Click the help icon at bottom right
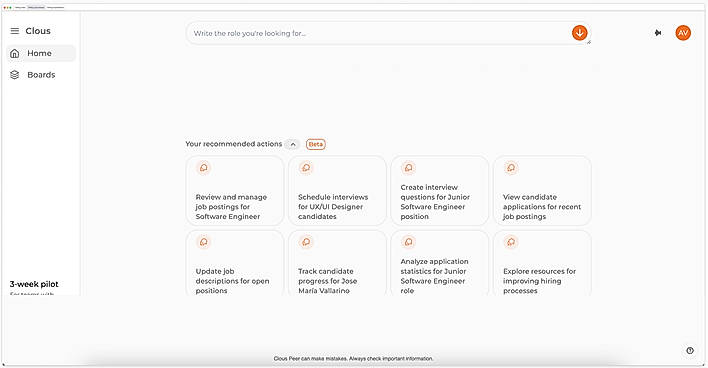 (x=690, y=350)
